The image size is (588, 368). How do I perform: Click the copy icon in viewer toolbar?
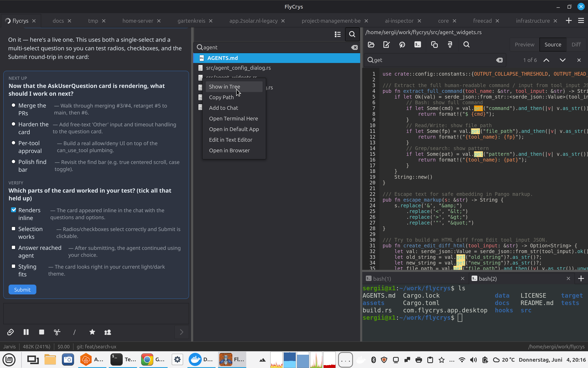pos(434,45)
